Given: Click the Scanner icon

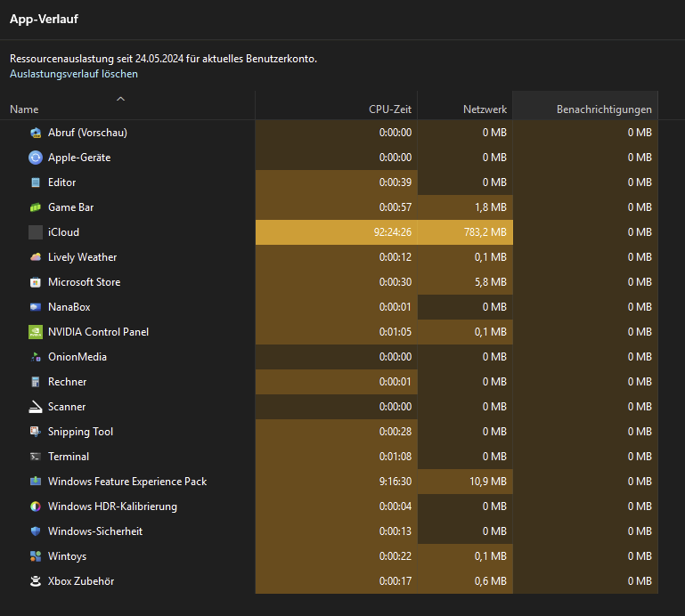Looking at the screenshot, I should tap(36, 407).
